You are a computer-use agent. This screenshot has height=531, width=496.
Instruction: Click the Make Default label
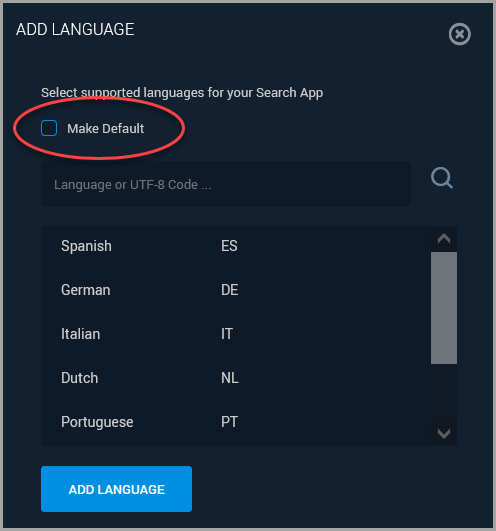click(105, 129)
